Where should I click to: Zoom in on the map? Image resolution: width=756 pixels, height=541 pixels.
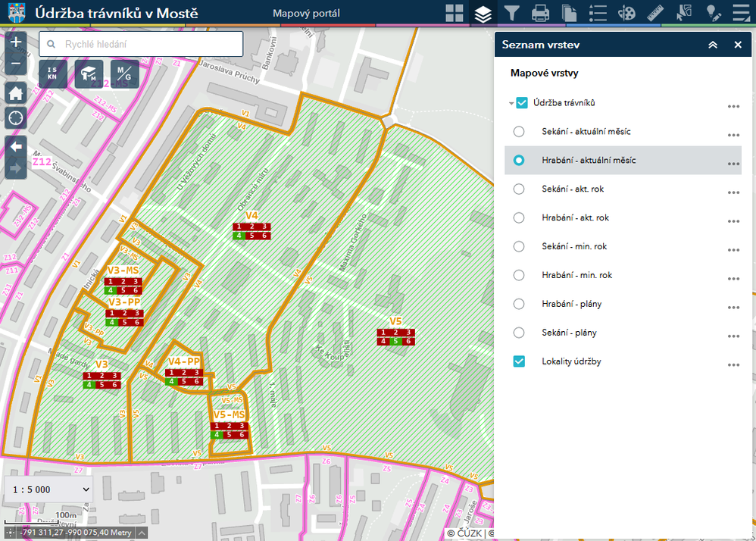(16, 42)
